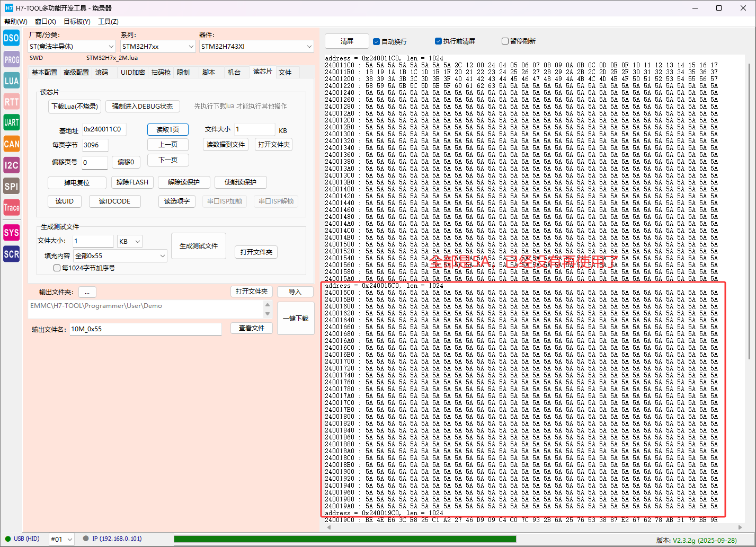Go to 下一页
This screenshot has height=547, width=756.
pyautogui.click(x=168, y=160)
